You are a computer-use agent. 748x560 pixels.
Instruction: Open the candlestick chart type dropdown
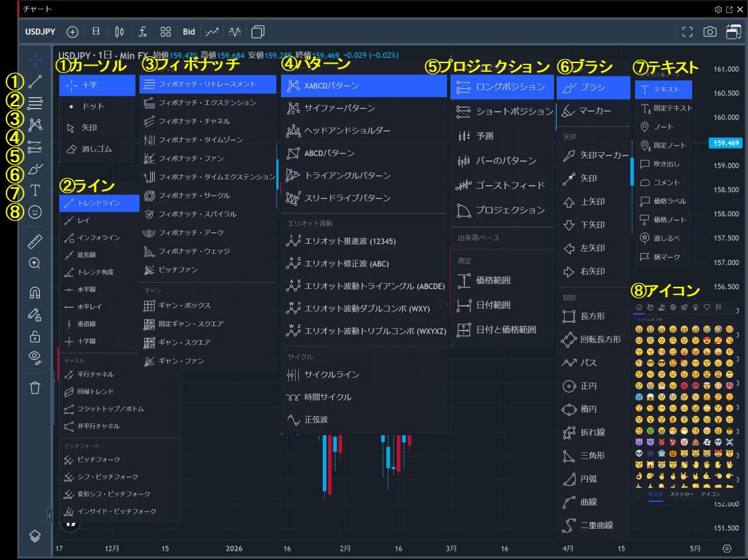coord(120,31)
